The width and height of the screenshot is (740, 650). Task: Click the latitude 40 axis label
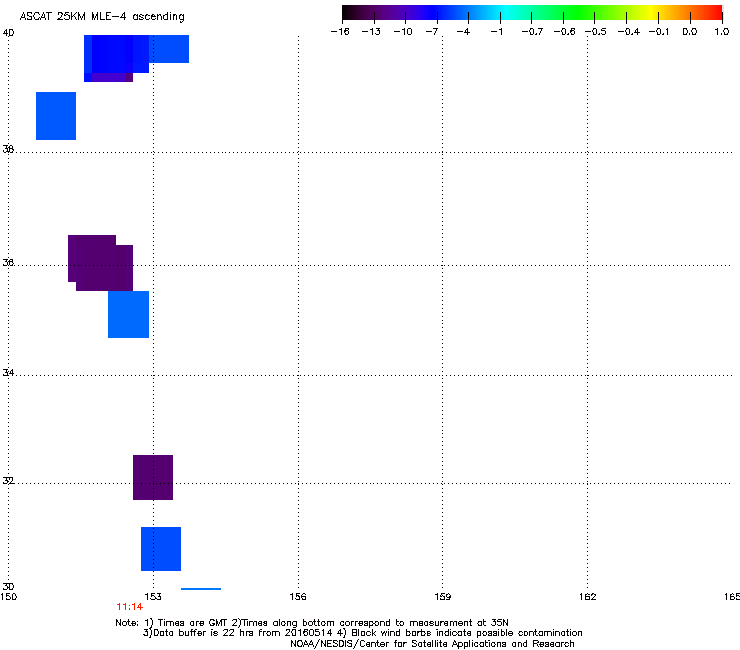[x=8, y=33]
